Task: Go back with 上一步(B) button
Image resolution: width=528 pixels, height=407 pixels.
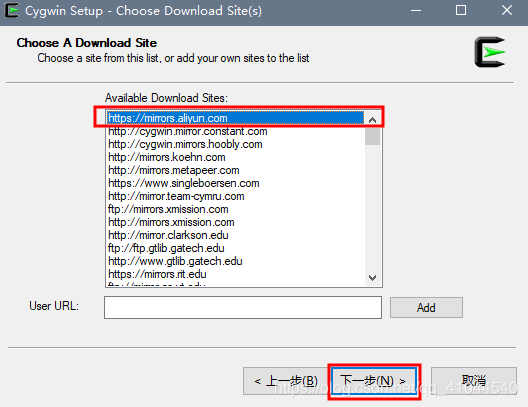Action: pyautogui.click(x=286, y=381)
